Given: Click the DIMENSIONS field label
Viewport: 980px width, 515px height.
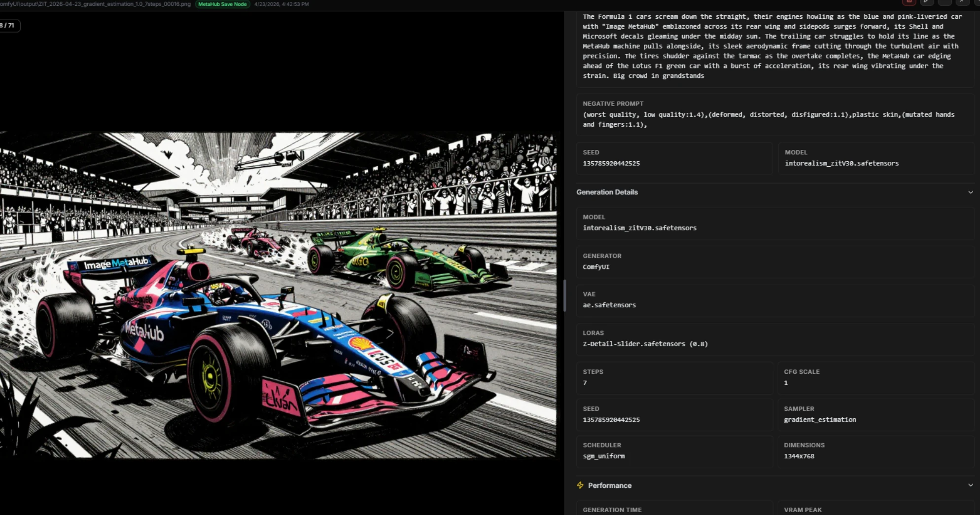Looking at the screenshot, I should click(x=804, y=445).
